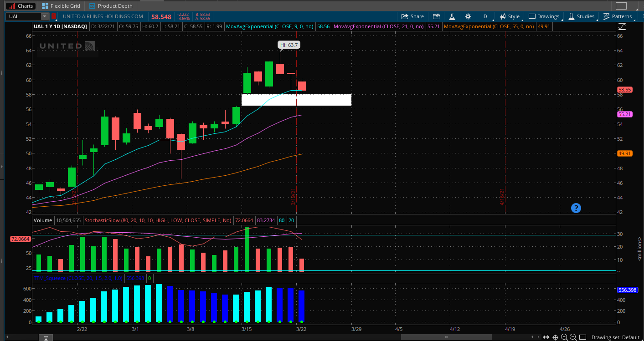Click the Hi: 63.7 price bubble
This screenshot has height=341, width=644.
coord(289,45)
